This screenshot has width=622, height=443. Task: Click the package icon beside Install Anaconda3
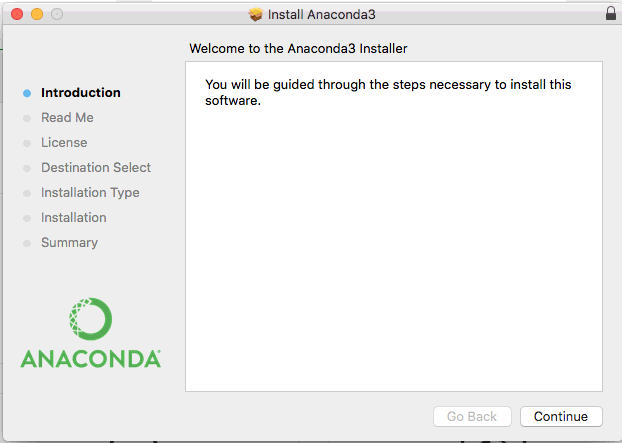coord(256,14)
